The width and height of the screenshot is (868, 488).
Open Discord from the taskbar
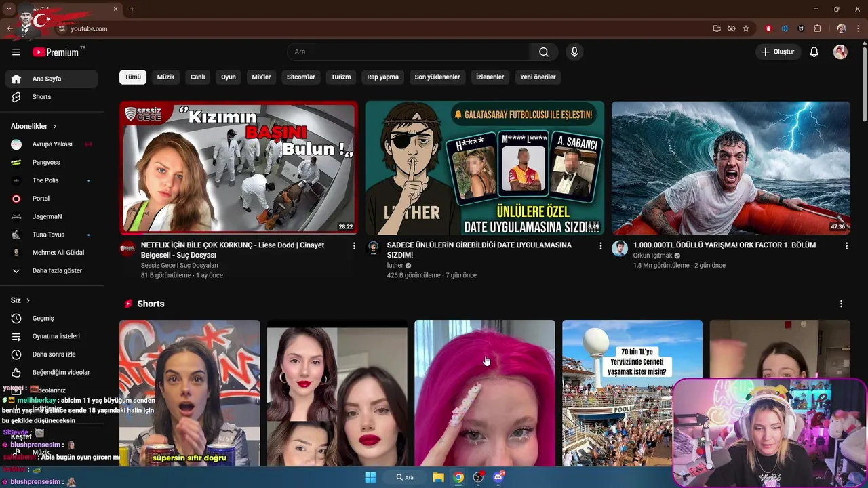tap(498, 477)
